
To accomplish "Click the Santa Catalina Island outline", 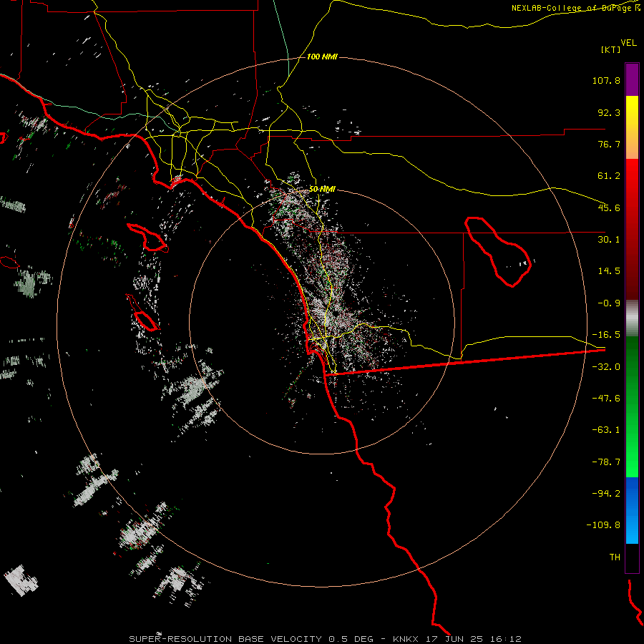I will tap(147, 237).
